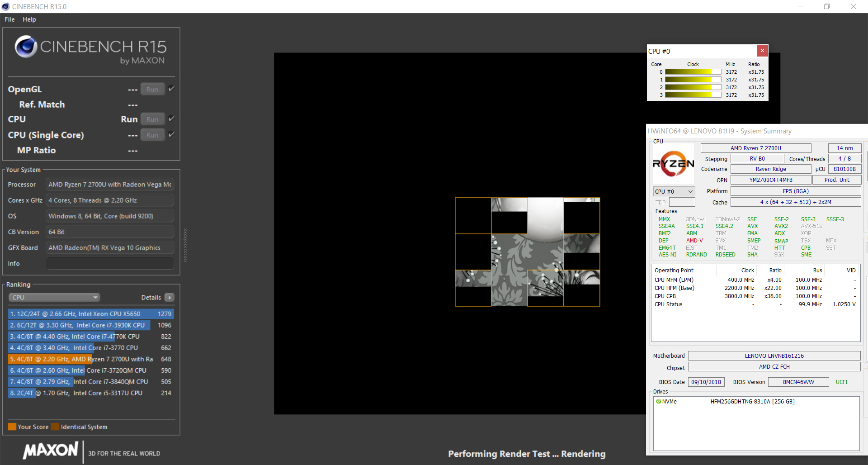The height and width of the screenshot is (465, 868).
Task: Click the Cores x GHz value field
Action: 110,200
